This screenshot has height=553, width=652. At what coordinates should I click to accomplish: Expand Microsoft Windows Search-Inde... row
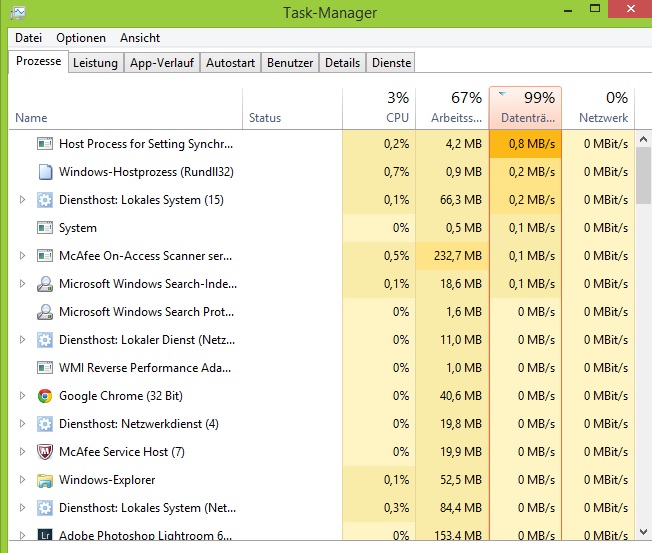click(22, 284)
